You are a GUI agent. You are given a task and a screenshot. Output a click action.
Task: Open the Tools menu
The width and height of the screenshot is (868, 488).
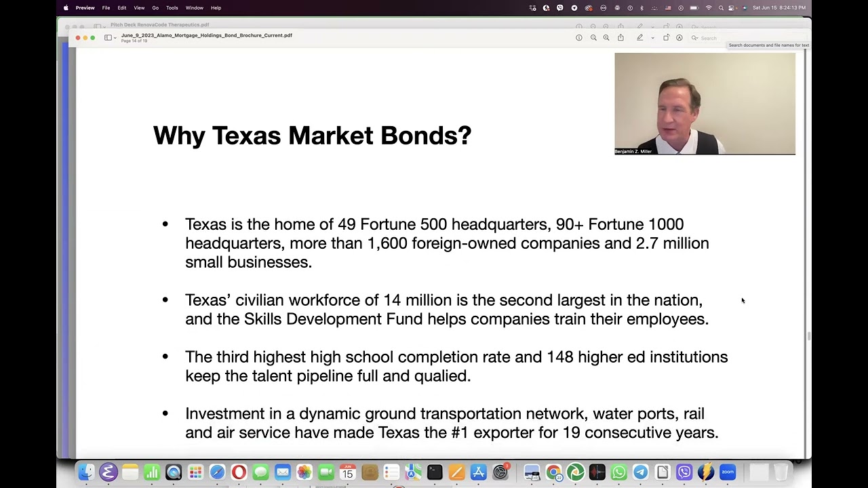click(172, 7)
